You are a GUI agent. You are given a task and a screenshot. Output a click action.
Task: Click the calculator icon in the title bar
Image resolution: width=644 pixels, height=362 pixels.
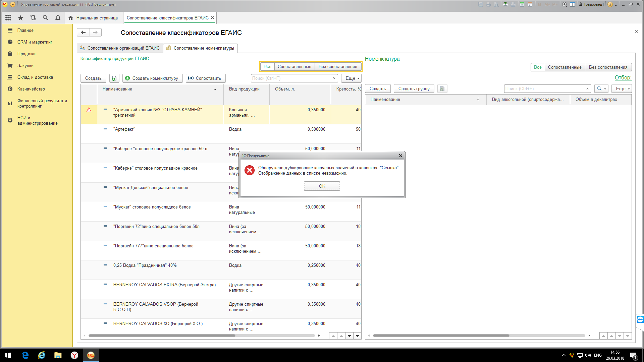tap(522, 4)
